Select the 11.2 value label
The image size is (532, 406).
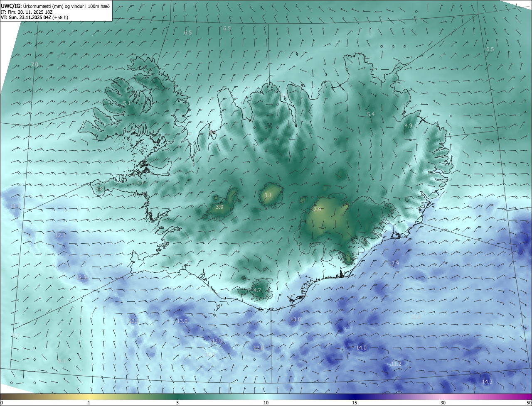(x=397, y=364)
